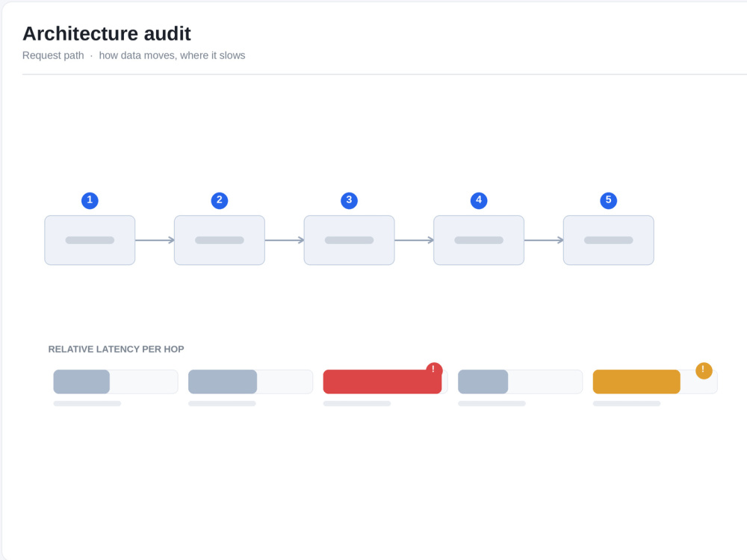
Task: Click the fourth latency bar, gray
Action: coord(483,382)
